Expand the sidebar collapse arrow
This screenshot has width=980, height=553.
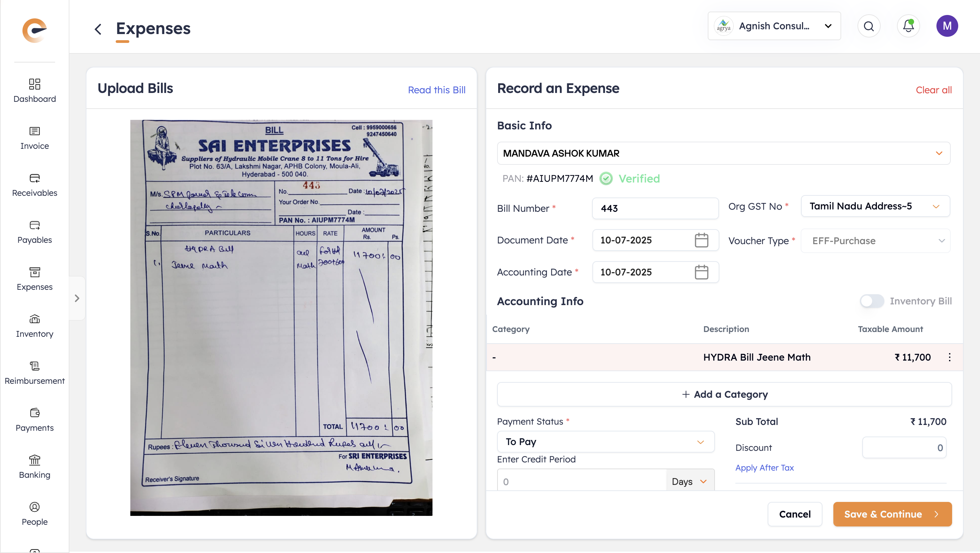(x=77, y=298)
